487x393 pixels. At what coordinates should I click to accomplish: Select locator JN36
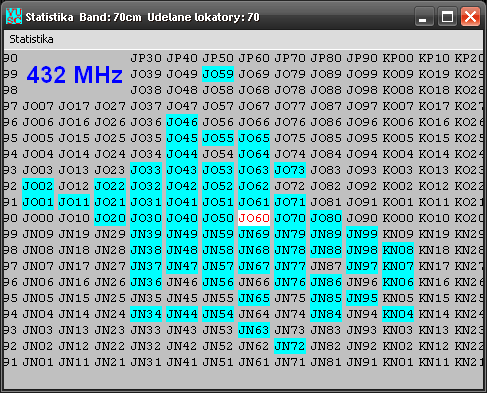(146, 282)
